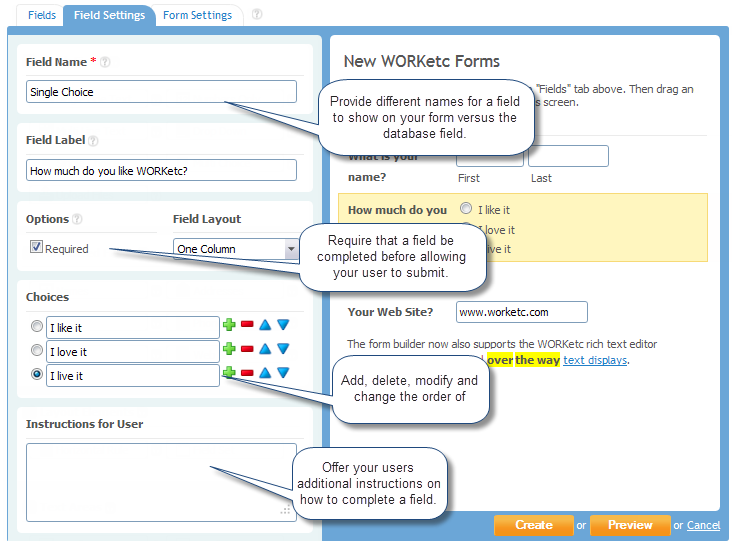Click green plus icon beside 'I like it'
This screenshot has width=732, height=541.
click(229, 325)
